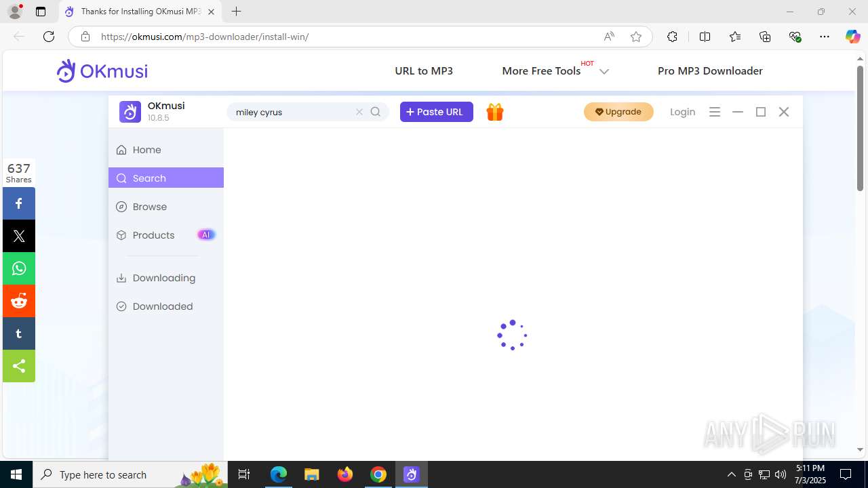Viewport: 868px width, 488px height.
Task: Click the Upgrade button
Action: pos(618,112)
